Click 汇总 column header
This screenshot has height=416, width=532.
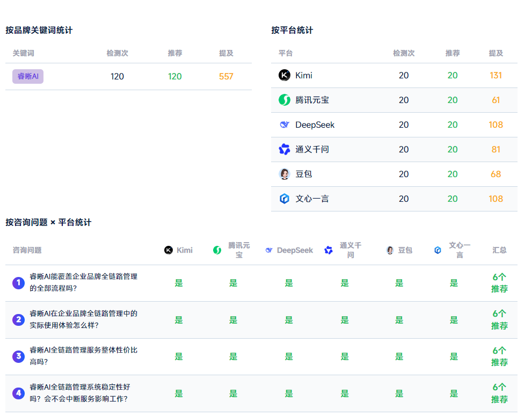pyautogui.click(x=499, y=250)
